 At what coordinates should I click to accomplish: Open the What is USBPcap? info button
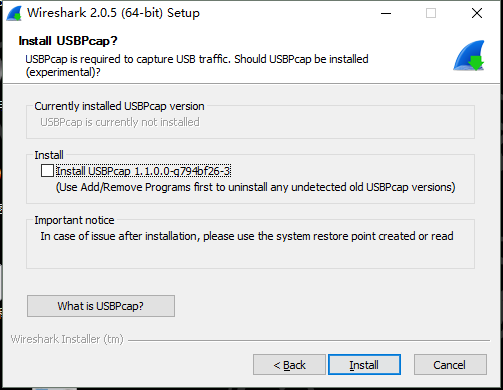[x=101, y=306]
